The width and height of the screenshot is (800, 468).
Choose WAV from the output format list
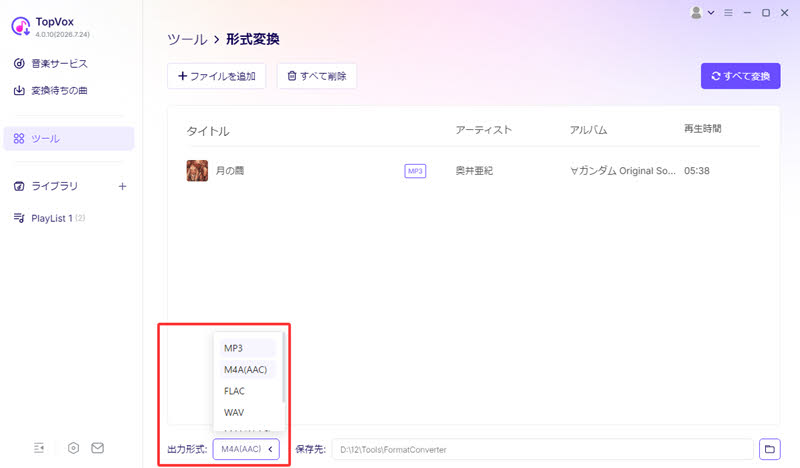247,412
